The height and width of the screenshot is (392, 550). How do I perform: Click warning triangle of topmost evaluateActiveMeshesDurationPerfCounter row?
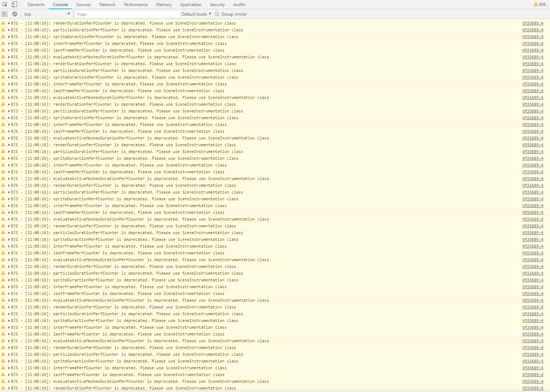tap(3, 57)
